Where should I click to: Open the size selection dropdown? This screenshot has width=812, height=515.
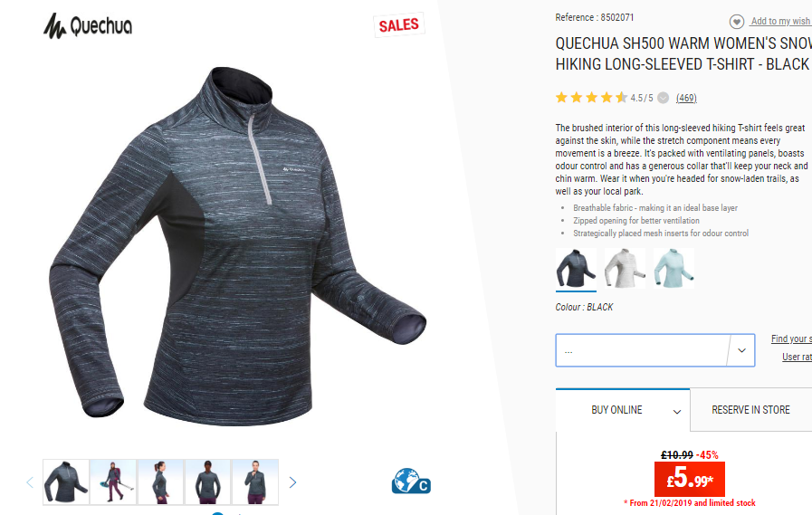coord(655,350)
